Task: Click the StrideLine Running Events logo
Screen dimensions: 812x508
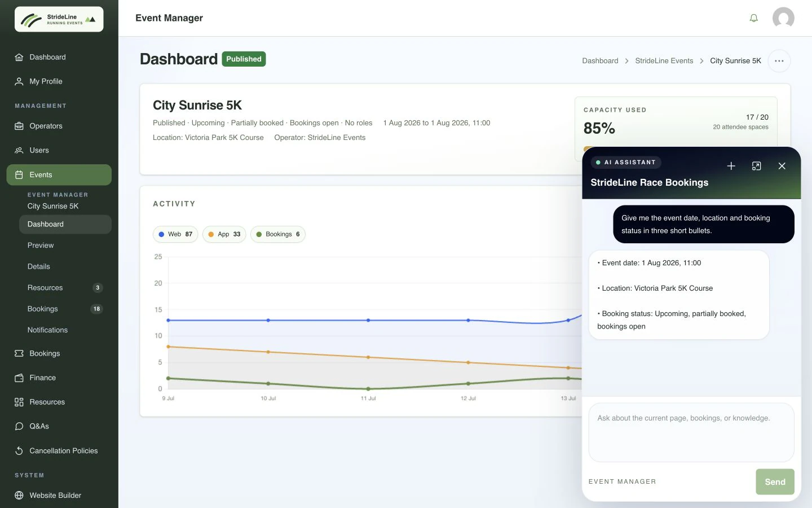Action: tap(59, 19)
